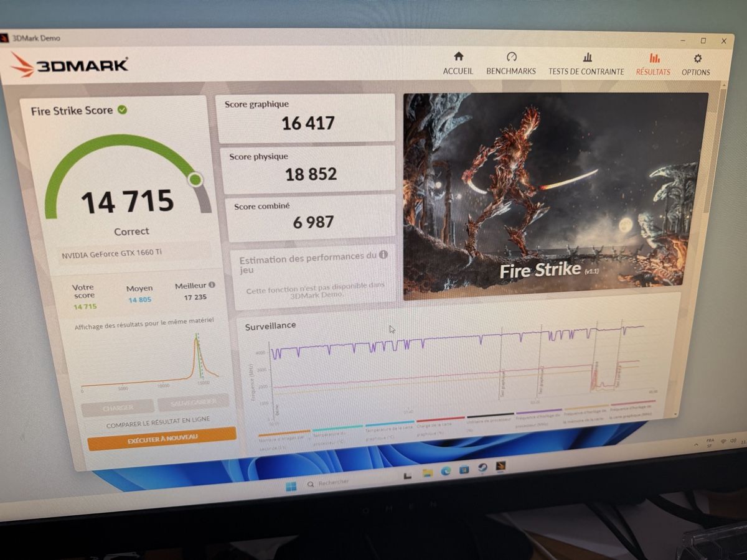This screenshot has width=747, height=560.
Task: Click the green knob on the score gauge
Action: pyautogui.click(x=195, y=180)
